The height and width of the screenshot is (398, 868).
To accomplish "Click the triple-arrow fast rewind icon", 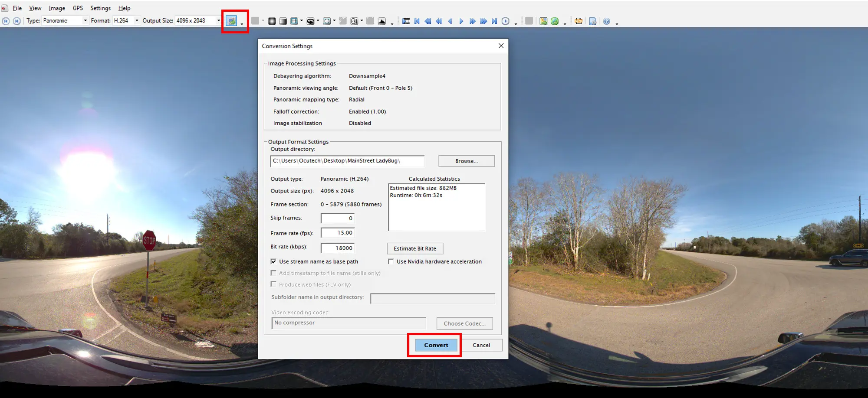I will [x=428, y=21].
